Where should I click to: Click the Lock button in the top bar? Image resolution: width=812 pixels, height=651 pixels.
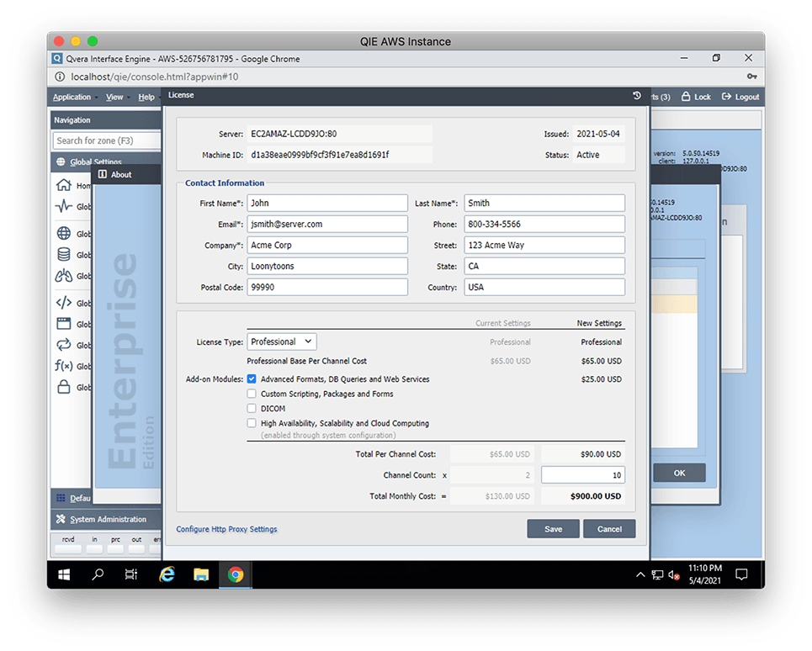point(696,97)
